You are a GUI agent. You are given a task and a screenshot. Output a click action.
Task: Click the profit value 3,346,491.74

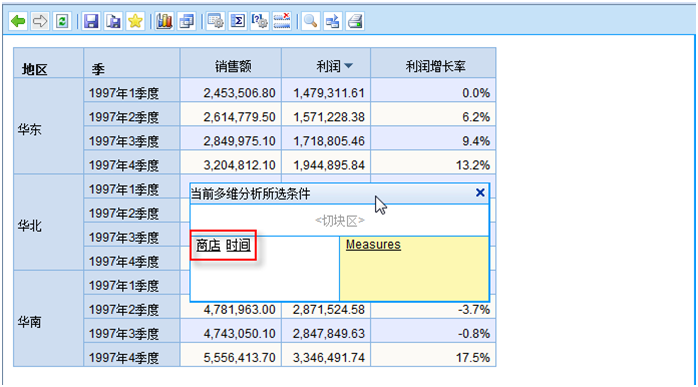point(329,357)
